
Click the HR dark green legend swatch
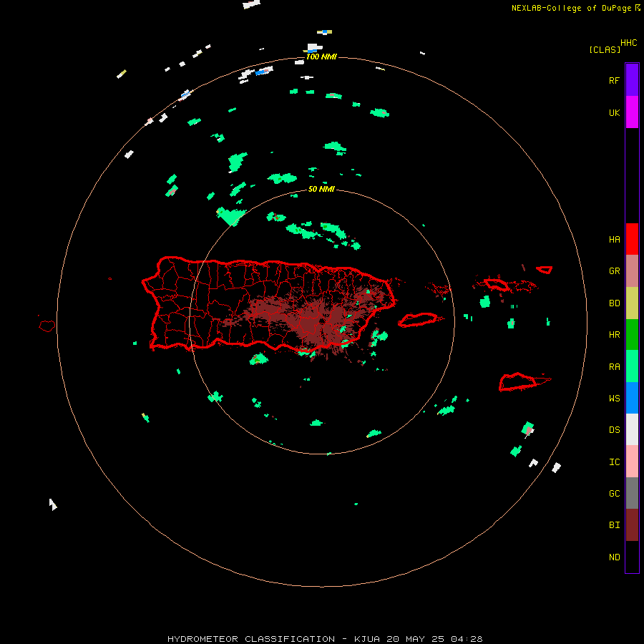[x=632, y=334]
